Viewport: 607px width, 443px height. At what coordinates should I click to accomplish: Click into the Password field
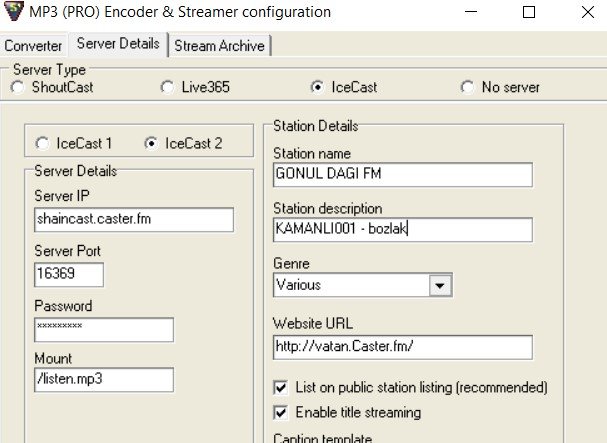click(103, 329)
